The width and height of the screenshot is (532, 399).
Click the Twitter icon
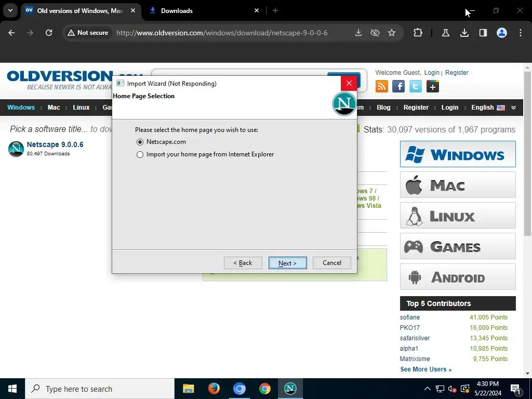pyautogui.click(x=415, y=86)
